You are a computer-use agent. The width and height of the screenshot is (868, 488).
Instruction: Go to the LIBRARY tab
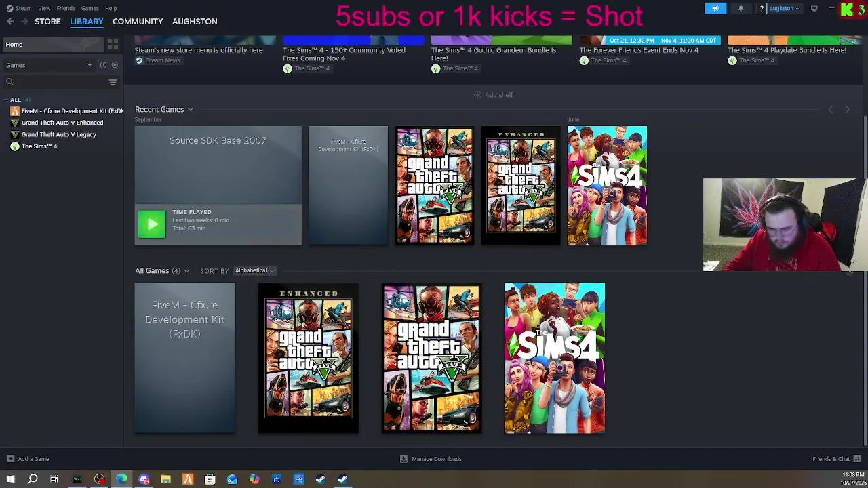87,22
